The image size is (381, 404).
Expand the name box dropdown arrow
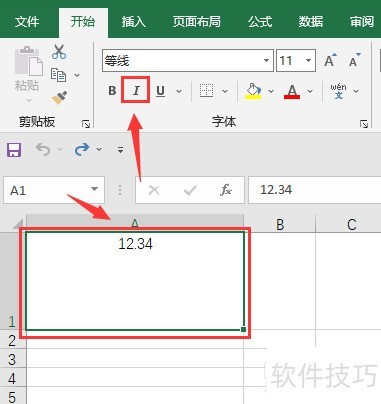click(x=95, y=189)
